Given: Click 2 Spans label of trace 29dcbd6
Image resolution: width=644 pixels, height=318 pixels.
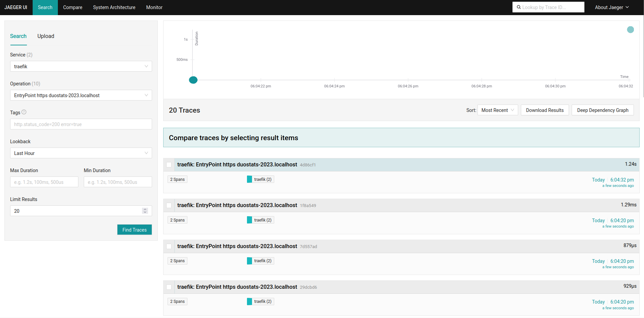Looking at the screenshot, I should (x=177, y=301).
